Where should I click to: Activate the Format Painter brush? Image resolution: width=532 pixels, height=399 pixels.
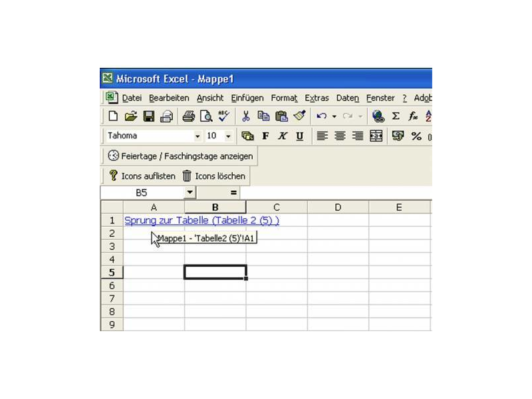click(x=299, y=116)
